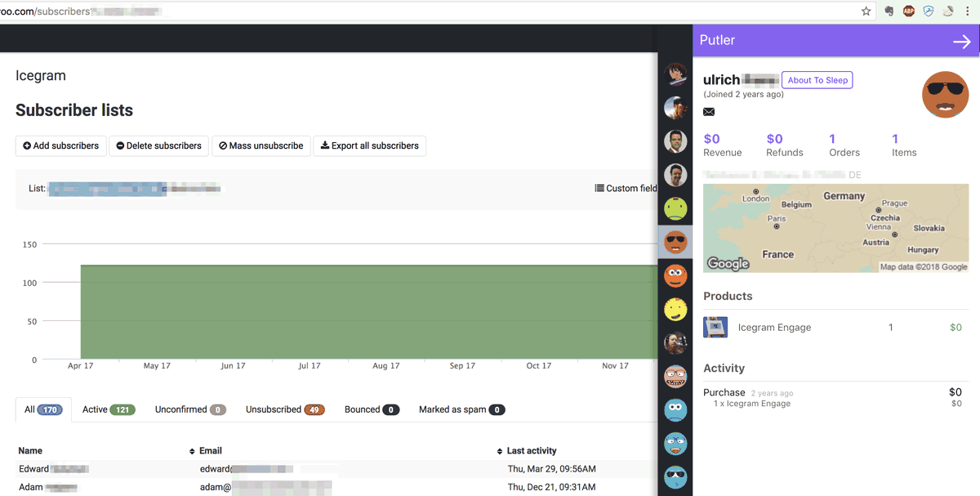Viewport: 980px width, 496px height.
Task: Click the Delete subscribers button
Action: point(158,145)
